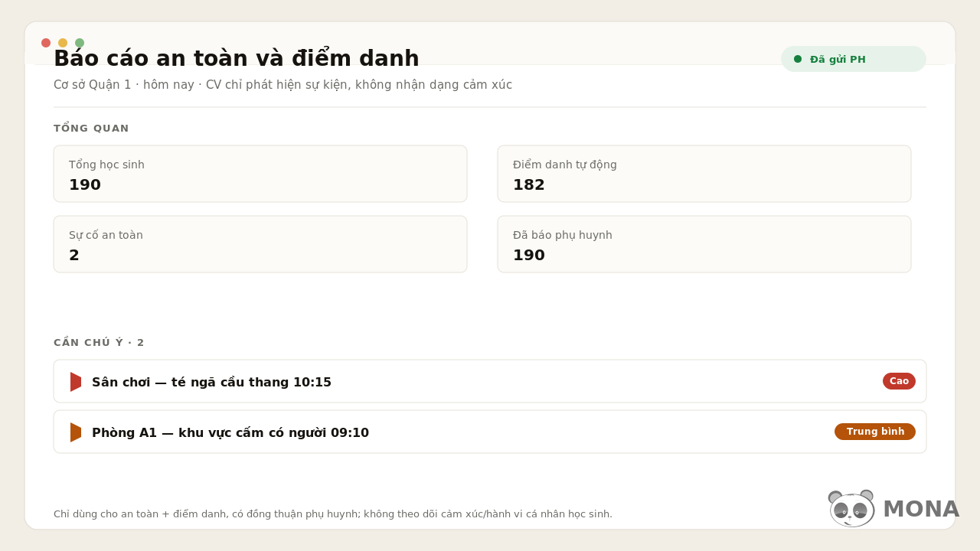Click the yellow window control dot
This screenshot has height=551, width=980.
pyautogui.click(x=63, y=43)
